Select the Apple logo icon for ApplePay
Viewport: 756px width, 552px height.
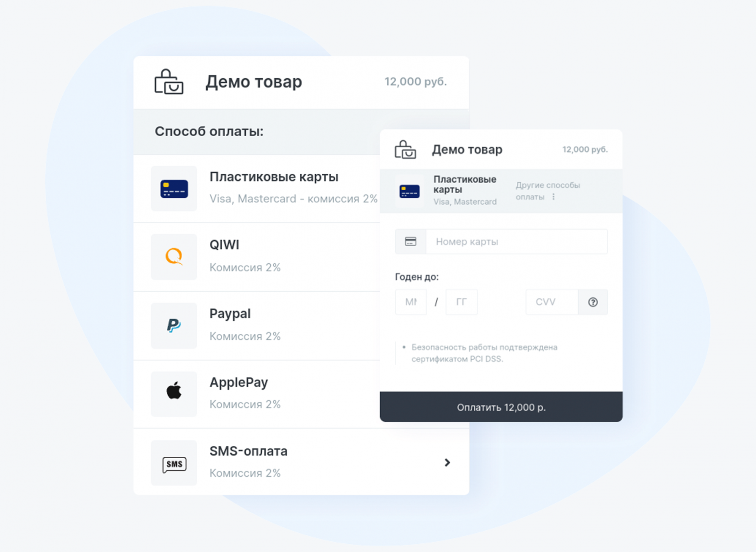tap(174, 390)
